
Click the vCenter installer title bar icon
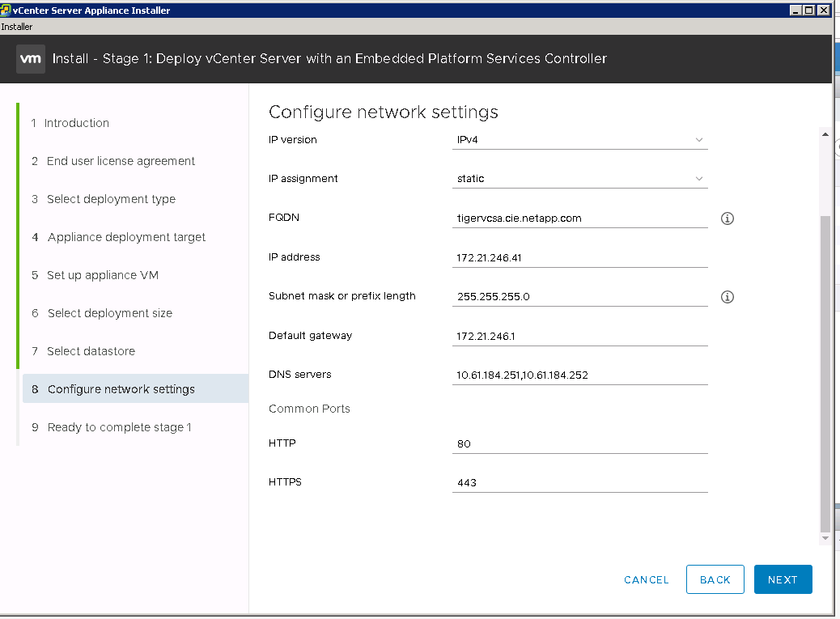pyautogui.click(x=6, y=11)
